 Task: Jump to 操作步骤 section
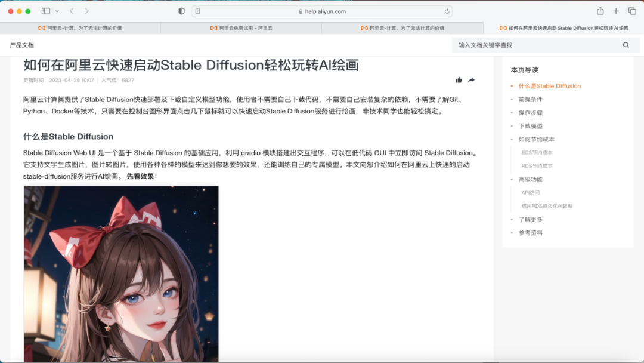[530, 113]
